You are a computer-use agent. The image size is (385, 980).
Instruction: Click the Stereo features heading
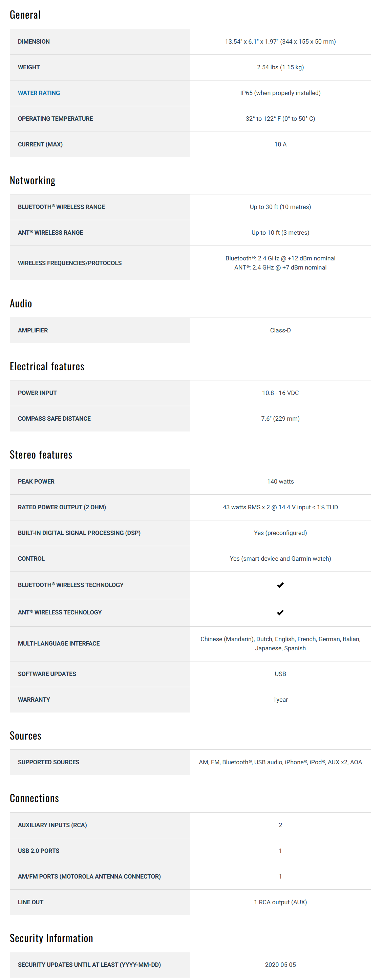41,454
